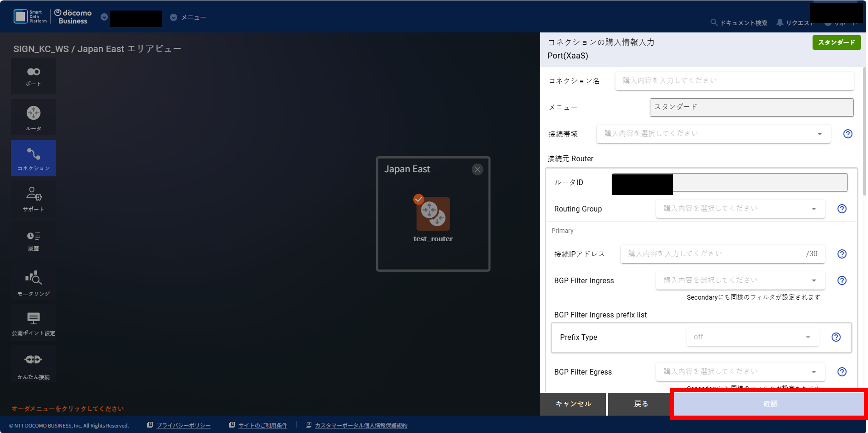Open the 公開ポイント設定 icon
This screenshot has height=433, width=868.
(x=33, y=322)
